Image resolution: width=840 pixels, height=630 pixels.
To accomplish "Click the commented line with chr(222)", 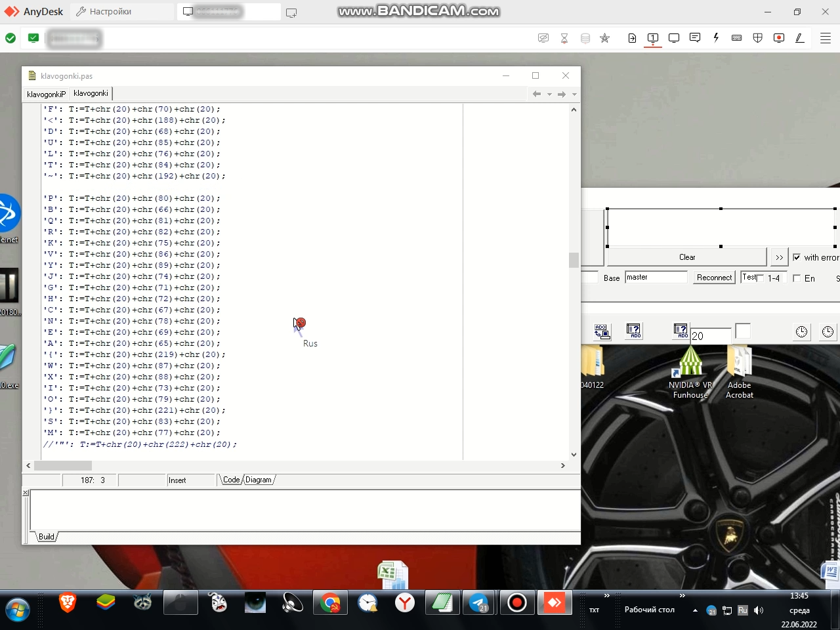I will tap(140, 444).
